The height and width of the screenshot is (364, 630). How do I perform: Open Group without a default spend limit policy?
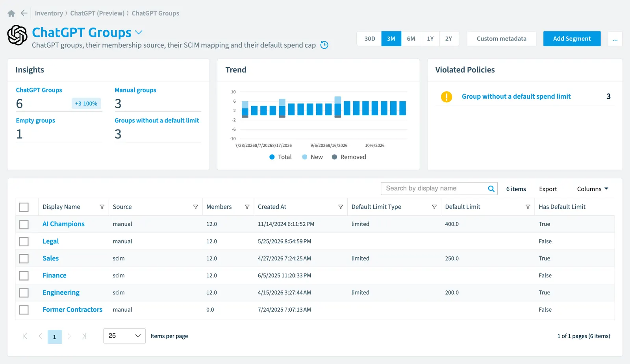516,96
